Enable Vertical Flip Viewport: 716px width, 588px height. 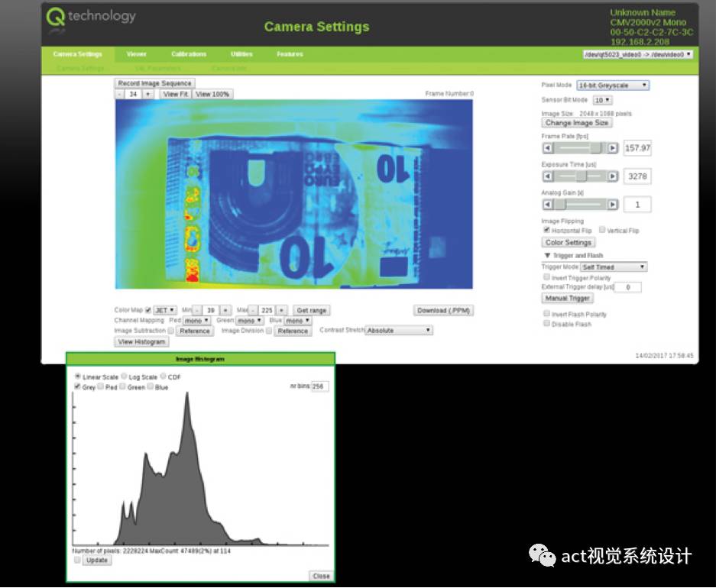(x=602, y=230)
